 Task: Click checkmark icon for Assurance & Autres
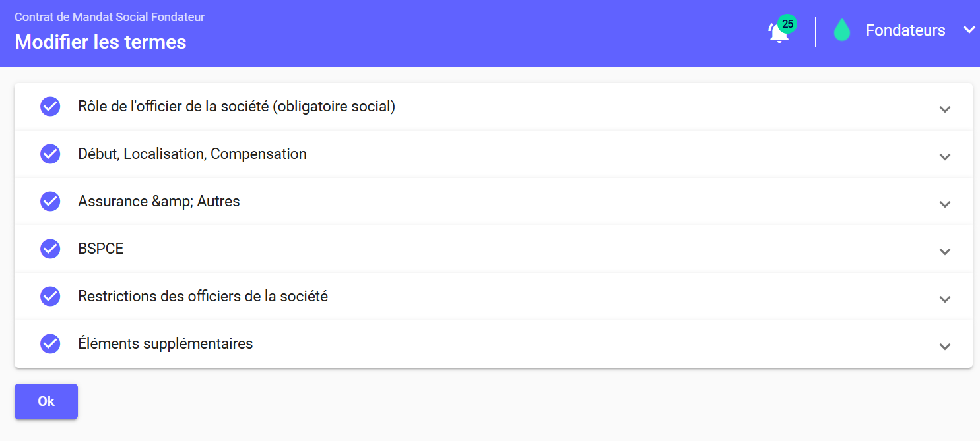50,201
